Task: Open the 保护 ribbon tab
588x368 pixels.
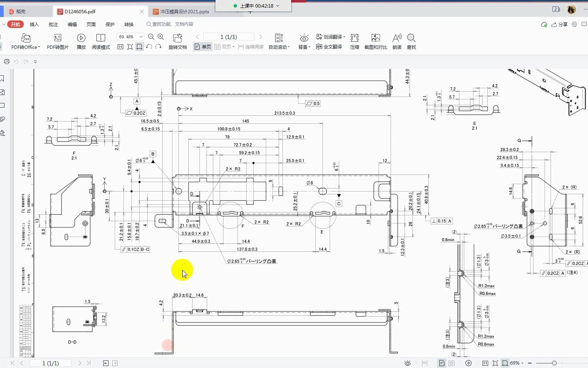Action: click(x=110, y=24)
